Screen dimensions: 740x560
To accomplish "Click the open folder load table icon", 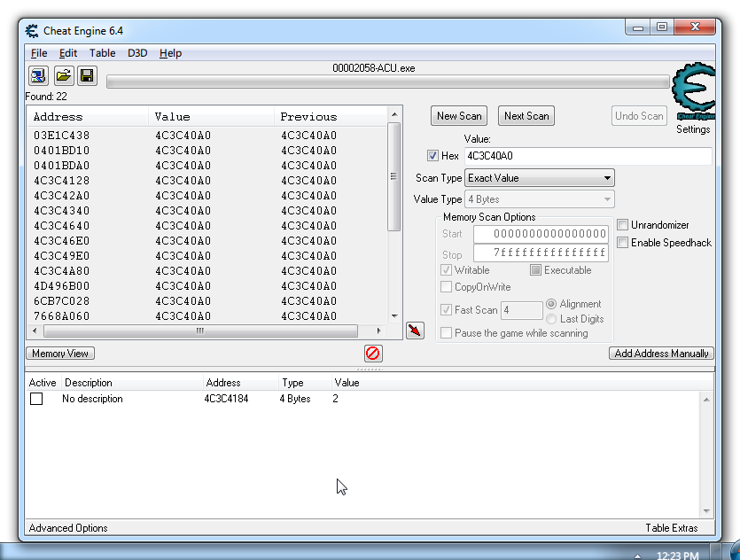I will (x=63, y=75).
